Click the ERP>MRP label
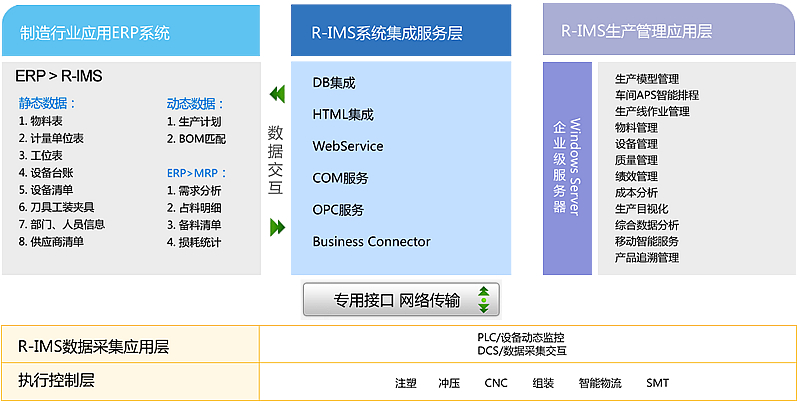This screenshot has width=800, height=409. 196,173
